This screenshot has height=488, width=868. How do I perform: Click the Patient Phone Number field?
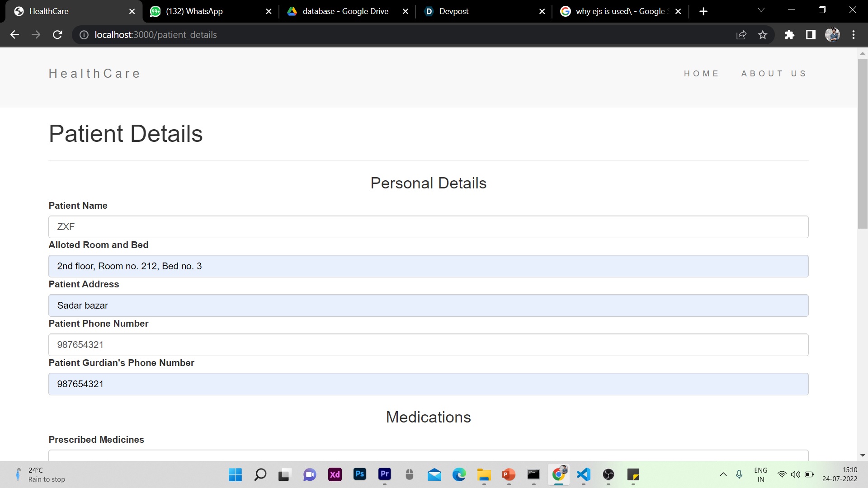[428, 345]
